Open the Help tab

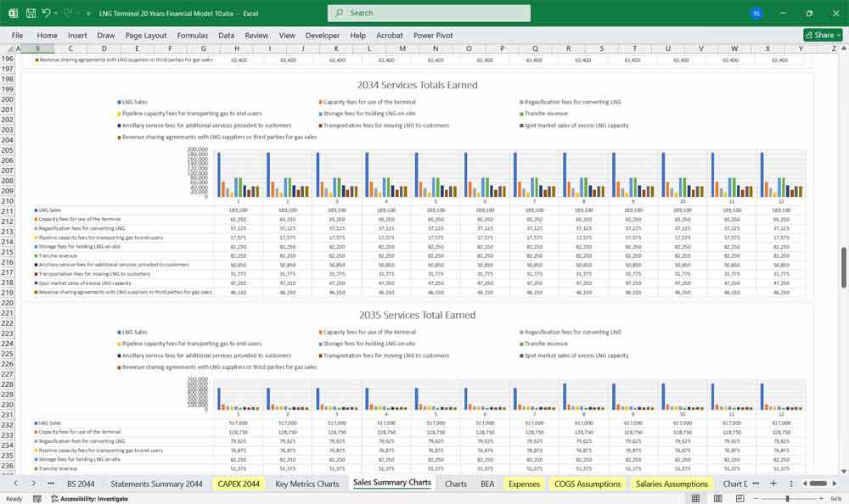coord(357,35)
